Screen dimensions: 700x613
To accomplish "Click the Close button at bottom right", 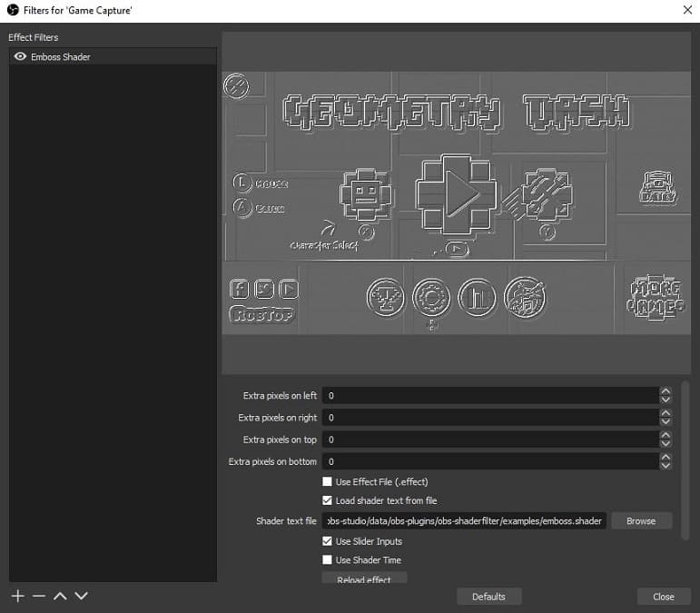I will (664, 597).
